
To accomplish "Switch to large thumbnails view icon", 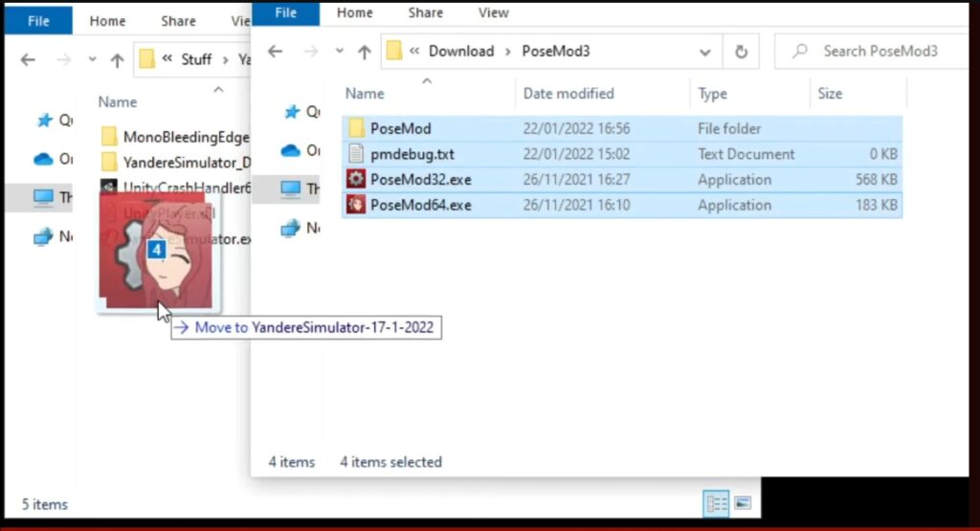I will 743,503.
